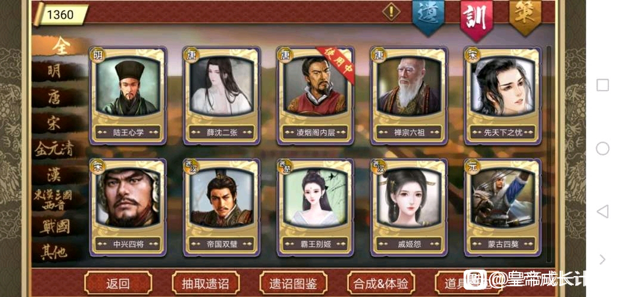The image size is (644, 297).
Task: Tap the blue 遗 banner icon
Action: (429, 17)
